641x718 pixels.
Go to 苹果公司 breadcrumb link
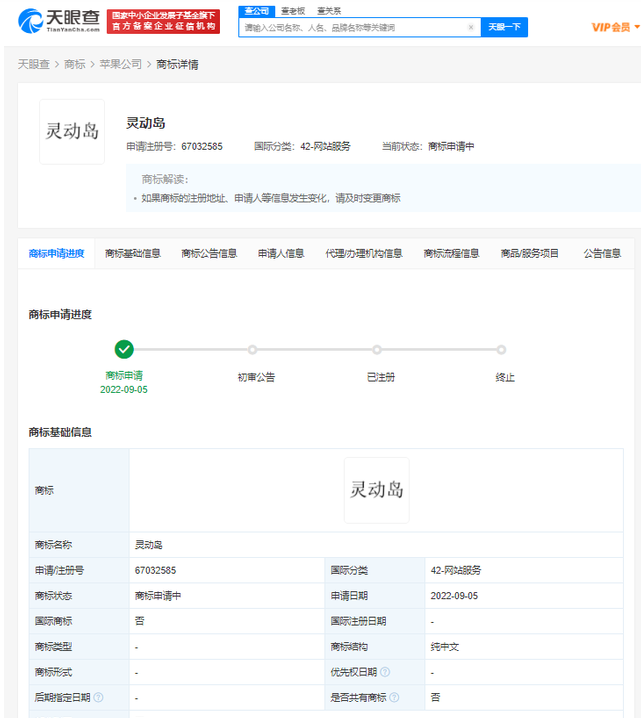(x=121, y=64)
